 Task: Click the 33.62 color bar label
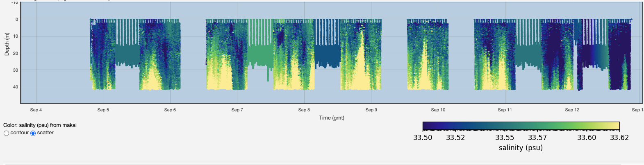pyautogui.click(x=619, y=138)
